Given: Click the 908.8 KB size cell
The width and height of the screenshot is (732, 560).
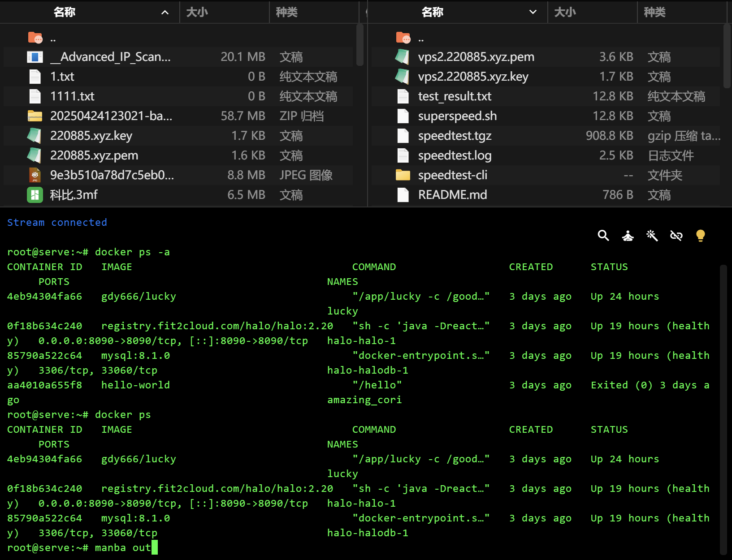Looking at the screenshot, I should [610, 136].
